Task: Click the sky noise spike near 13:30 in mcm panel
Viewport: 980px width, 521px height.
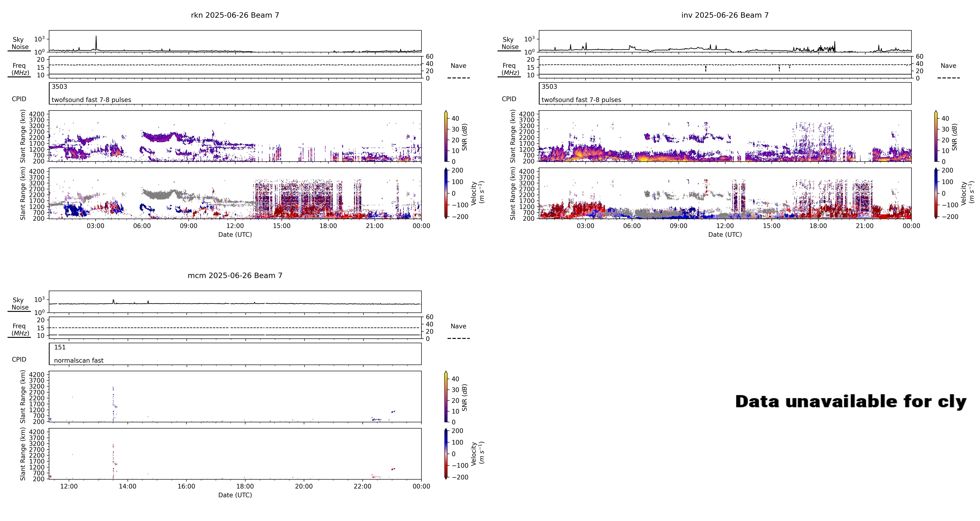Action: [113, 302]
